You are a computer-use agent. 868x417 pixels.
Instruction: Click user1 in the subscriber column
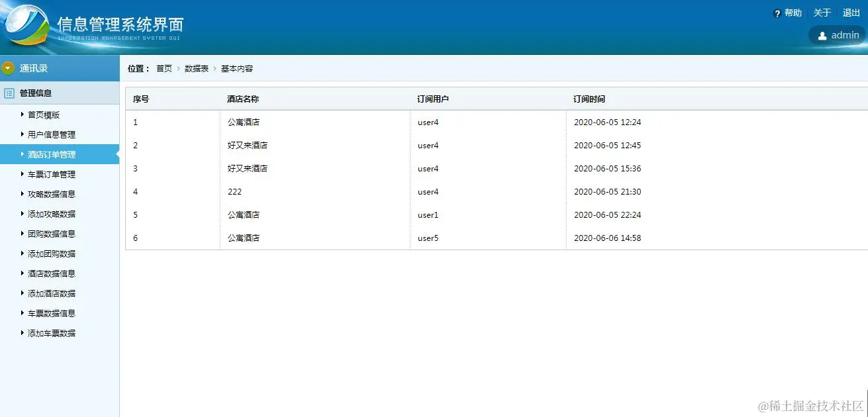click(x=428, y=215)
